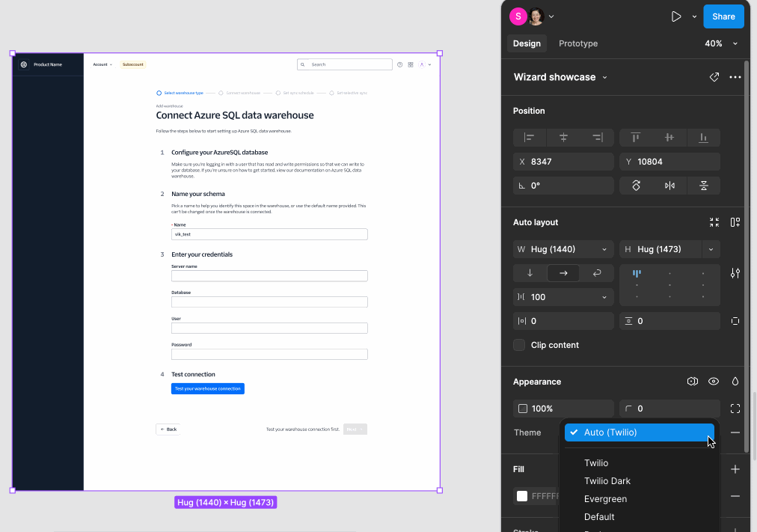This screenshot has width=757, height=532.
Task: Open auto layout advanced settings sliders icon
Action: (735, 273)
